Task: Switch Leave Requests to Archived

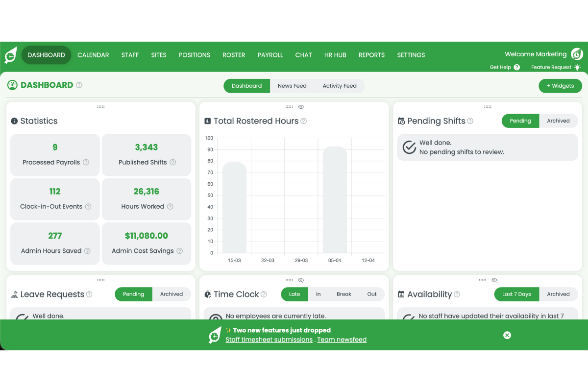Action: pos(171,294)
